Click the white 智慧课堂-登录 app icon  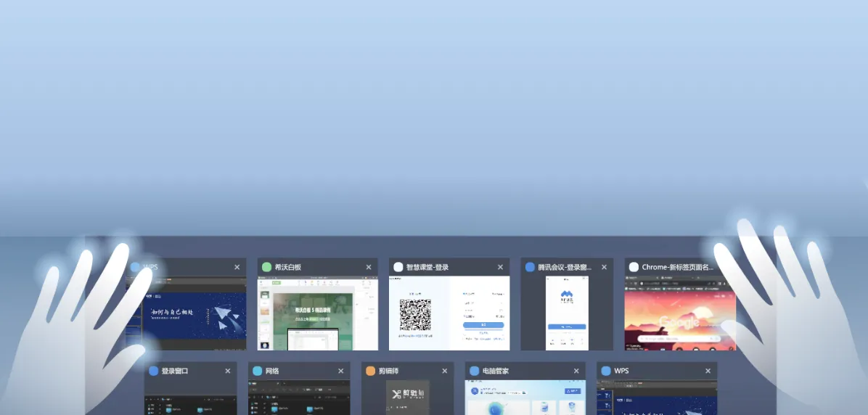pos(398,267)
